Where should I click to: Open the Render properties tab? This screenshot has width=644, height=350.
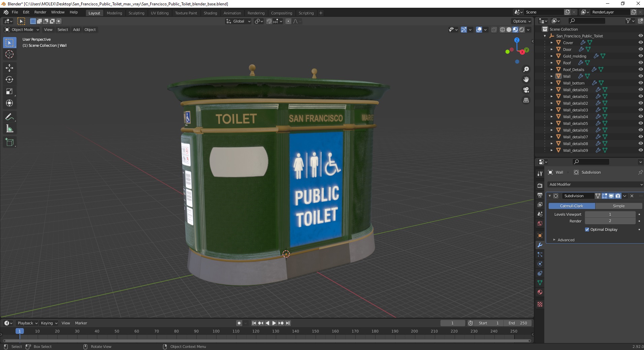(540, 186)
